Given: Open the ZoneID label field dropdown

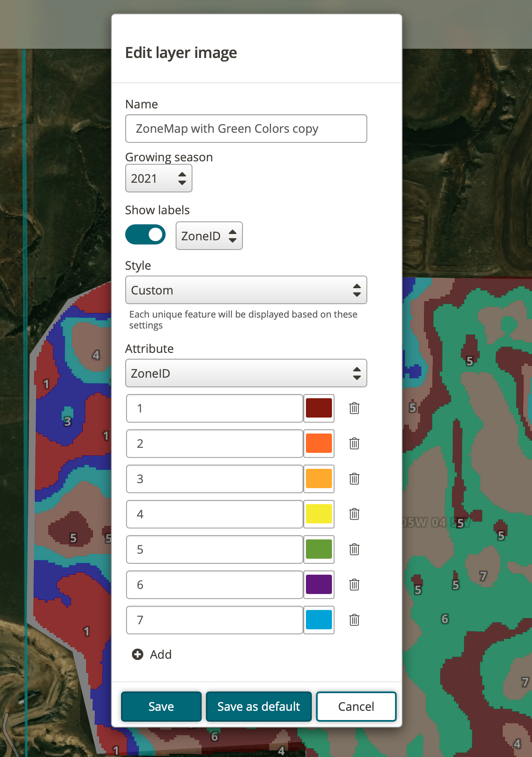Looking at the screenshot, I should tap(209, 236).
